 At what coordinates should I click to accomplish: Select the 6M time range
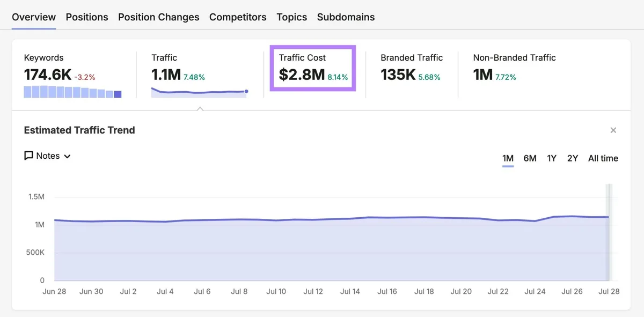tap(530, 158)
